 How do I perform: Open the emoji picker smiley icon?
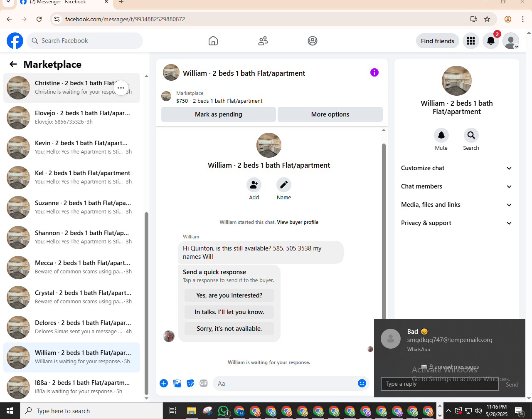pyautogui.click(x=362, y=383)
